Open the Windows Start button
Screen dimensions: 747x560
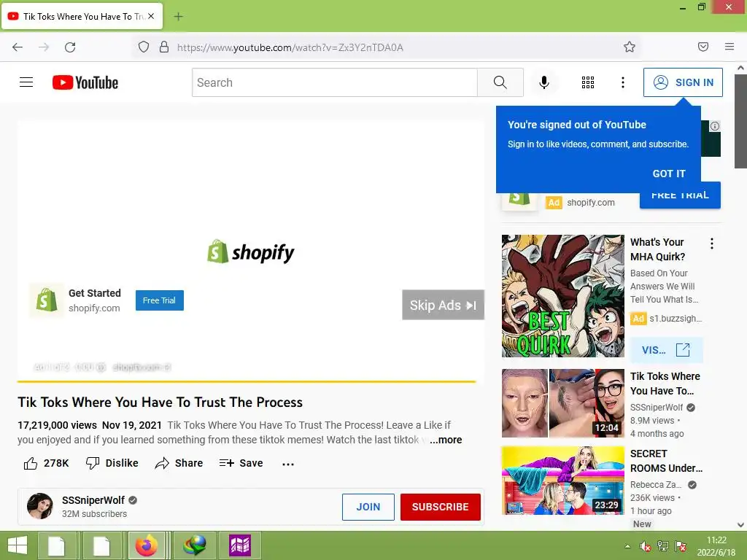(x=18, y=545)
